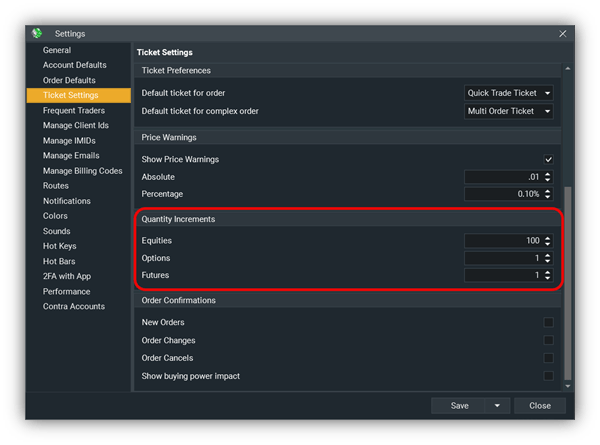Image resolution: width=600 pixels, height=445 pixels.
Task: Check the Order Cancels confirmation box
Action: click(x=548, y=358)
